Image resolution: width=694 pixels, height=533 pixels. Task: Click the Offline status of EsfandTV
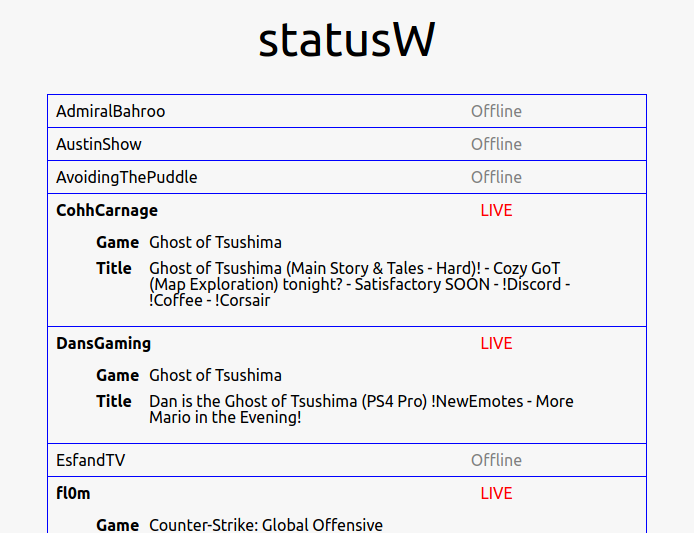[496, 460]
